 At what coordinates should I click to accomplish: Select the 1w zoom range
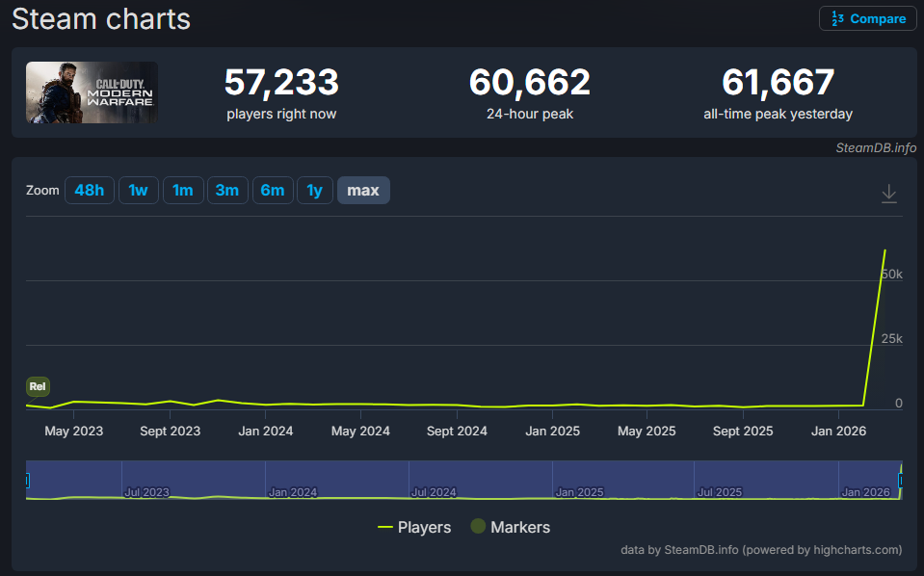(x=138, y=190)
